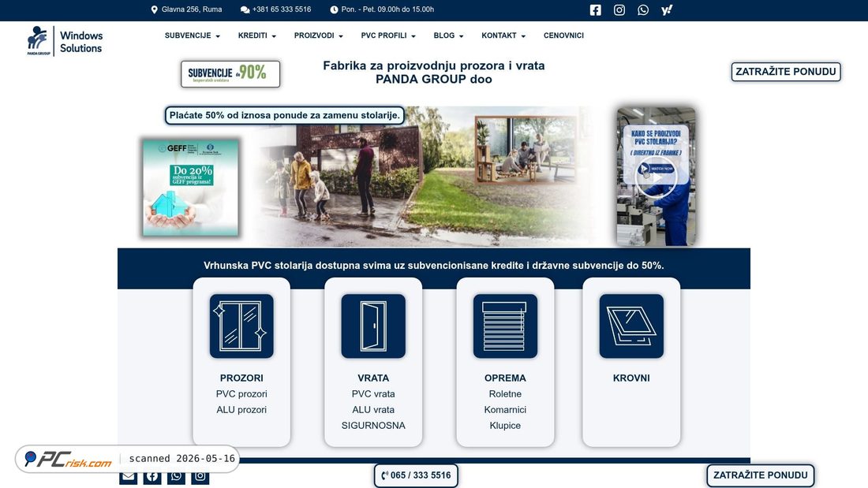
Task: Open the Klupice link
Action: tap(505, 426)
